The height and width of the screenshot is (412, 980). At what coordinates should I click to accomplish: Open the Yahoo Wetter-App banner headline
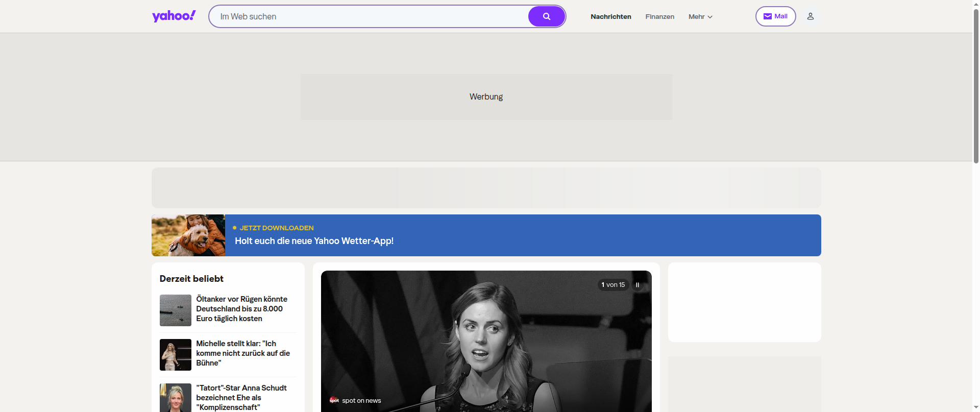[x=314, y=241]
